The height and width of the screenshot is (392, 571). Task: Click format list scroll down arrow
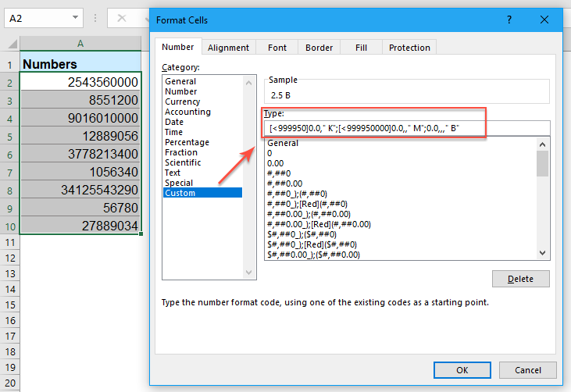[x=542, y=252]
